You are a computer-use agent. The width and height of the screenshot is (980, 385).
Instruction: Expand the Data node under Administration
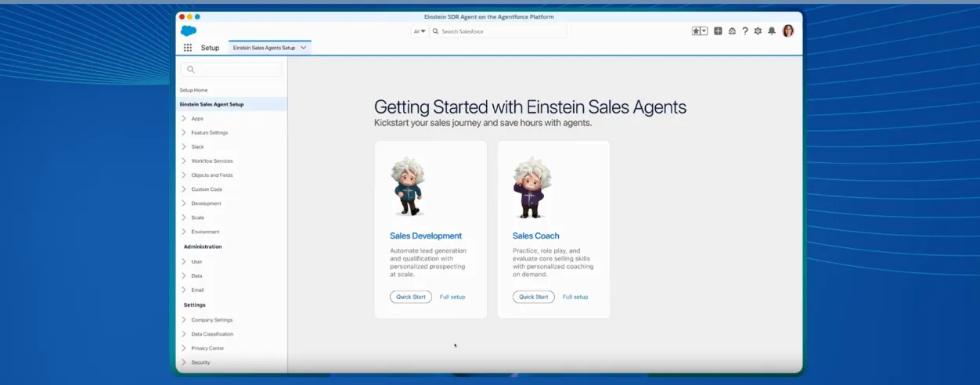point(184,275)
